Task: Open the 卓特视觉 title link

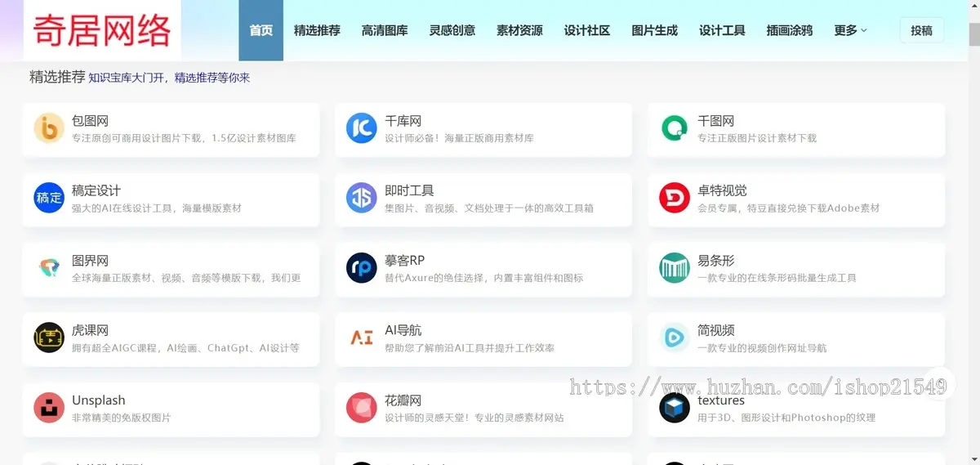Action: (722, 190)
